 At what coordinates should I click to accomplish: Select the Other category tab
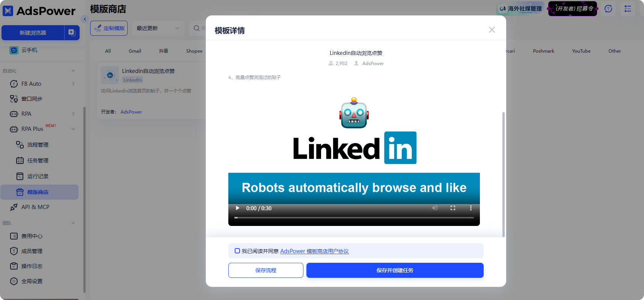pos(615,51)
